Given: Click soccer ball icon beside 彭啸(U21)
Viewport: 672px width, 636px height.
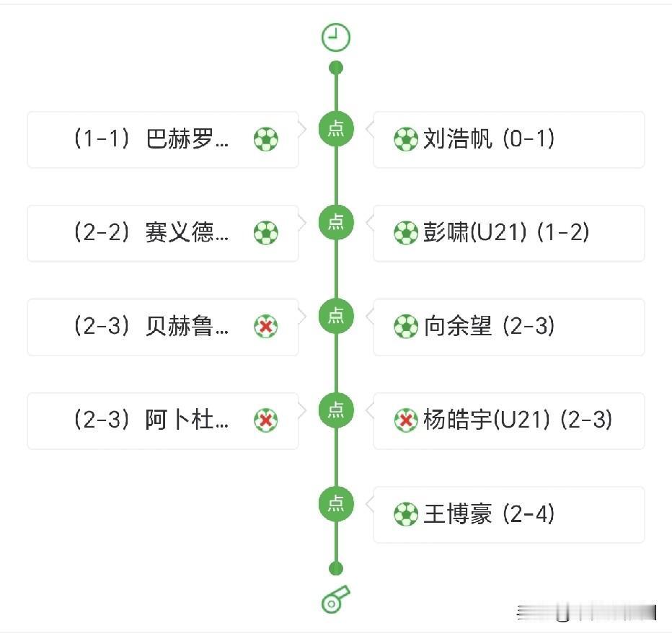Looking at the screenshot, I should pyautogui.click(x=405, y=233).
